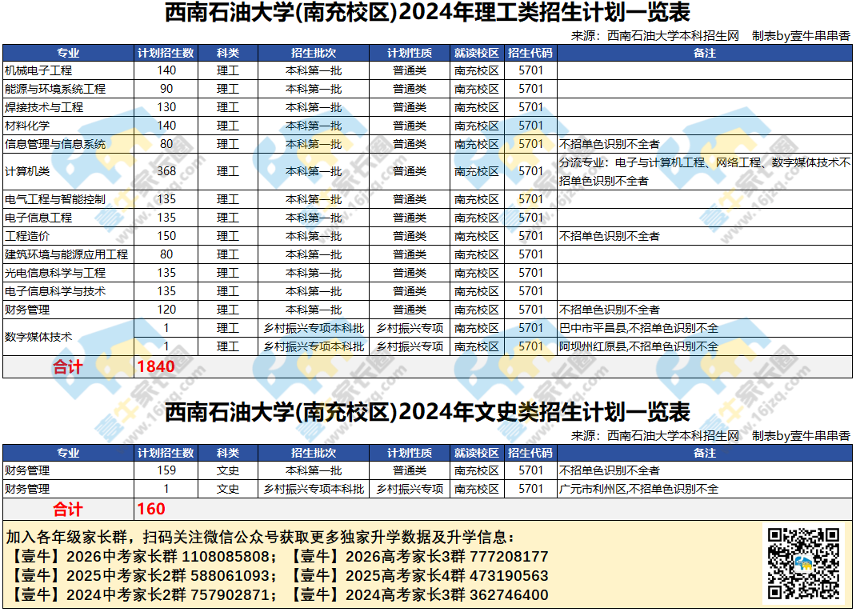Click the 广元市利州区 remark cell

pyautogui.click(x=638, y=489)
